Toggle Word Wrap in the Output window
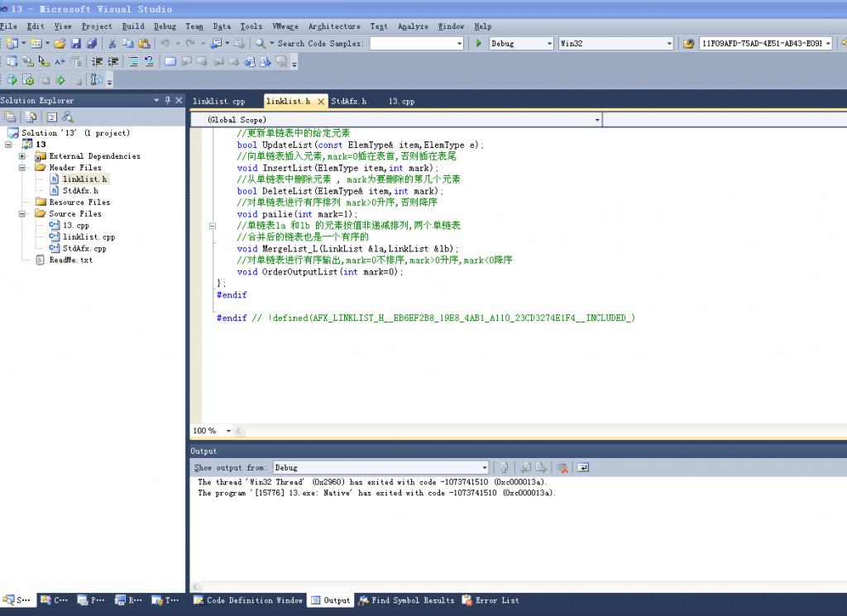847x616 pixels. pos(582,467)
